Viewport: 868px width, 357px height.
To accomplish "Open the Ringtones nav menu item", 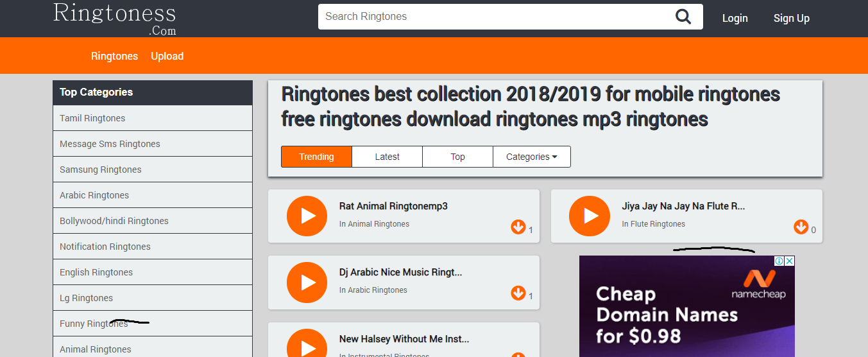I will pos(114,56).
